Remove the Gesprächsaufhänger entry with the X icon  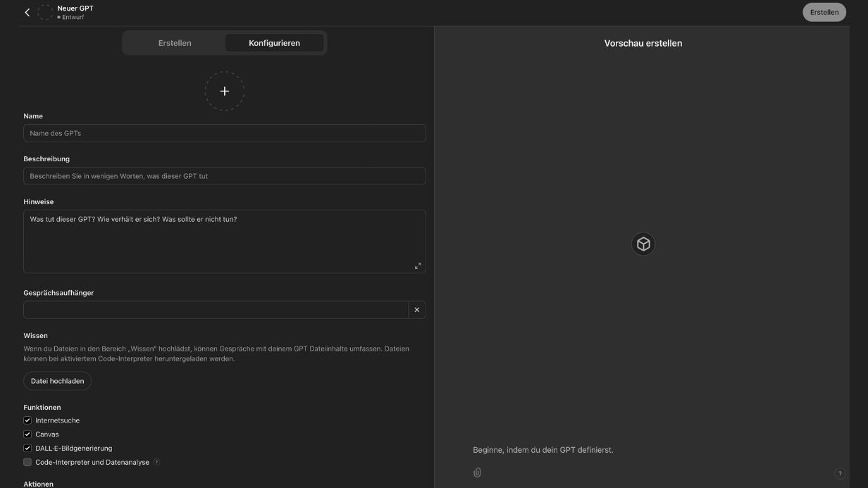coord(417,310)
